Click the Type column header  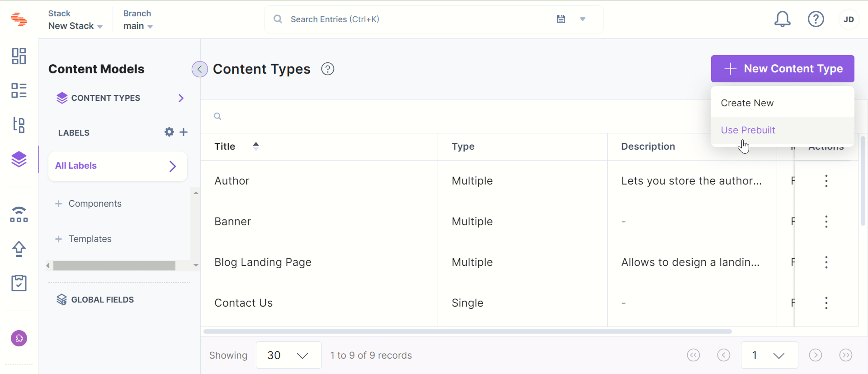tap(463, 146)
